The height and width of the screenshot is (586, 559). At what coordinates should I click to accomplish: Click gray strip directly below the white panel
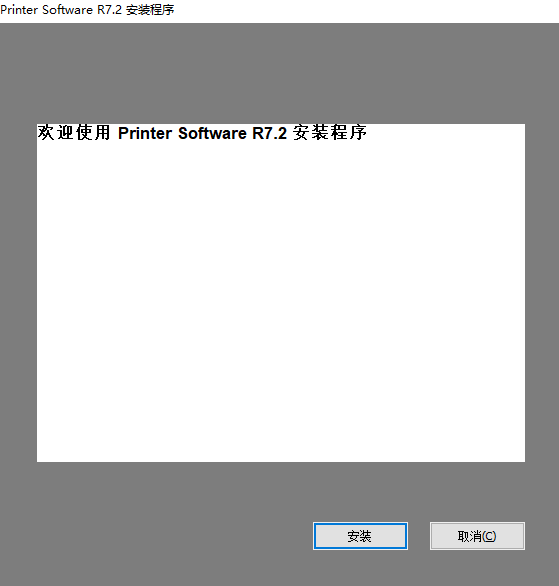(x=281, y=491)
